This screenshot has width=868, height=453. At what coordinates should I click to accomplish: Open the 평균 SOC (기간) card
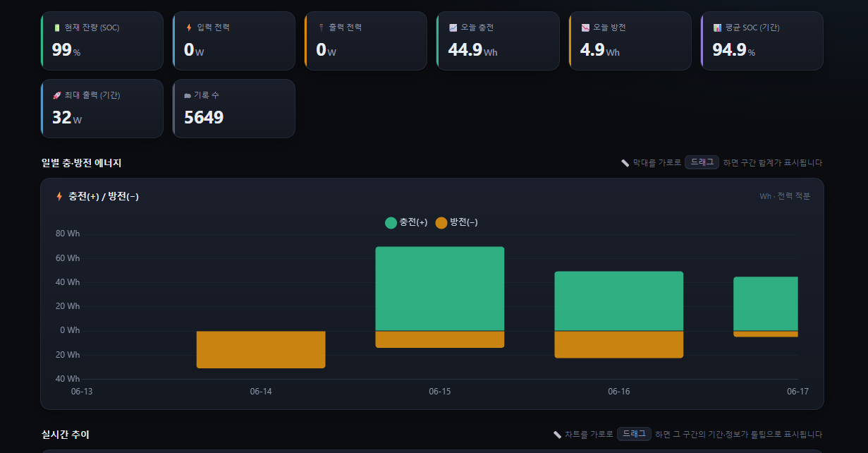(762, 41)
